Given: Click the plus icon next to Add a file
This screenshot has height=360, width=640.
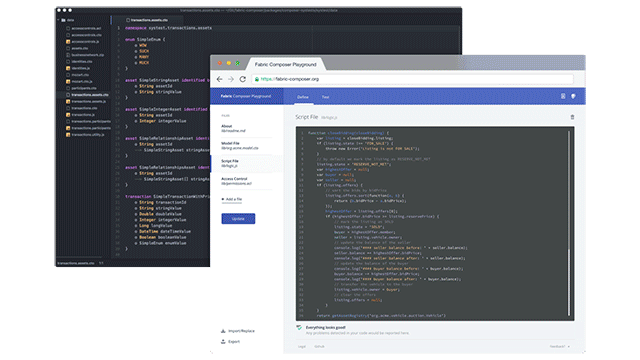Looking at the screenshot, I should tap(223, 199).
